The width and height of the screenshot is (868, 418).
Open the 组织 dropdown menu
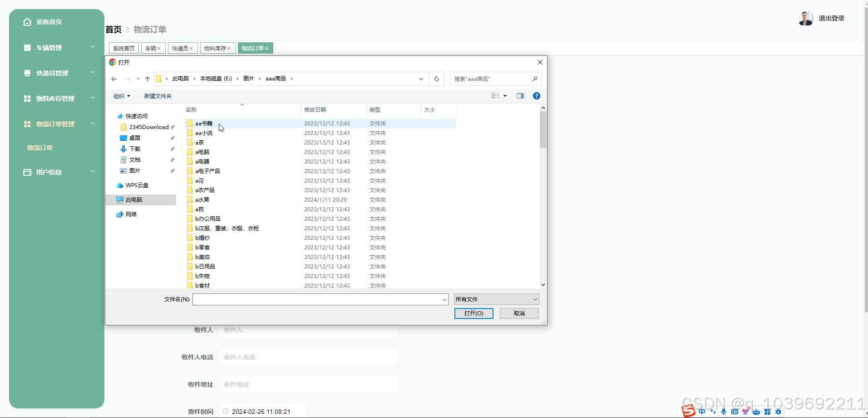(x=122, y=96)
